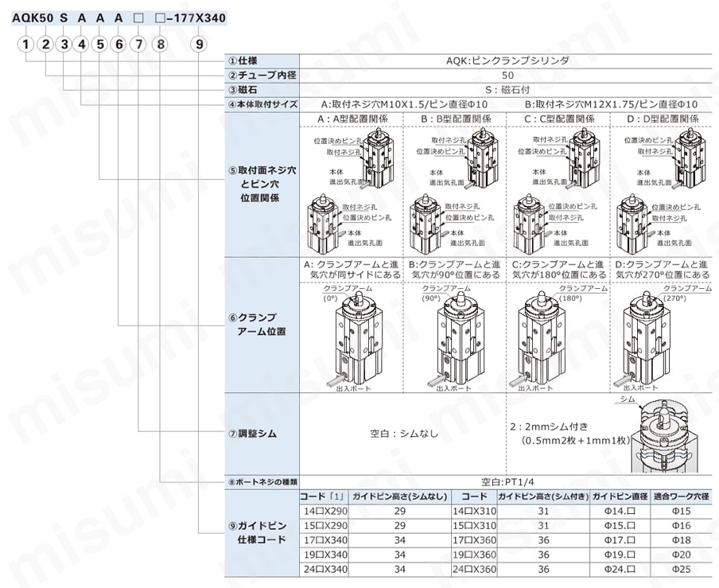Click the S：磁石付 value
The height and width of the screenshot is (588, 719).
point(507,90)
